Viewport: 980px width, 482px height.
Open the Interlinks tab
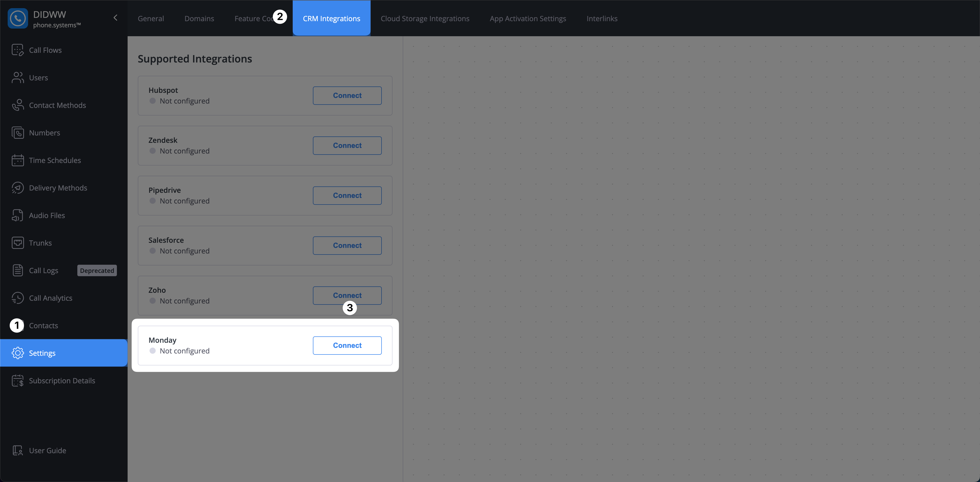pyautogui.click(x=602, y=18)
